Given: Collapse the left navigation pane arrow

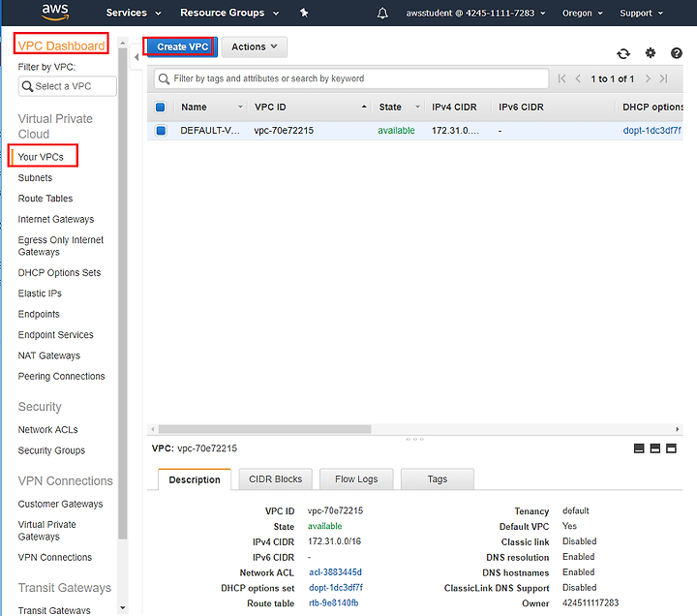Looking at the screenshot, I should click(136, 57).
